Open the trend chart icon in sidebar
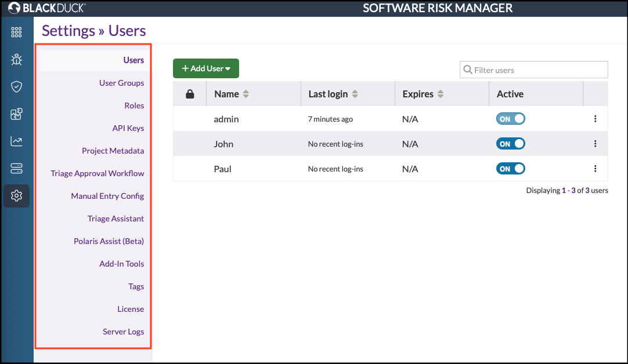The height and width of the screenshot is (364, 628). click(x=16, y=141)
